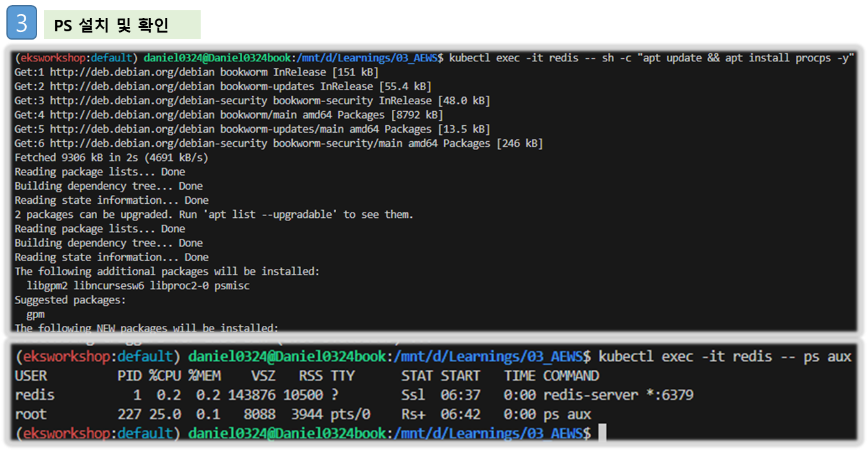This screenshot has width=868, height=451.
Task: Select 'redis-server *:6379' command entry
Action: click(x=619, y=395)
